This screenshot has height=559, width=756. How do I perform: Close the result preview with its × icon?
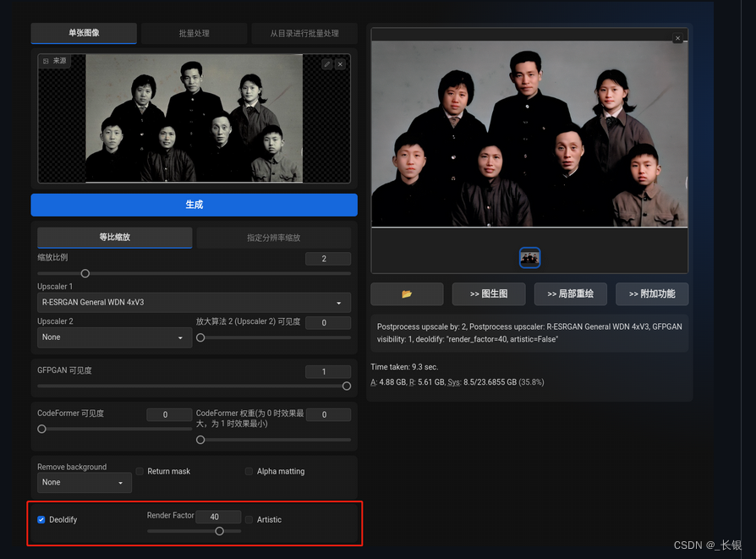[677, 37]
